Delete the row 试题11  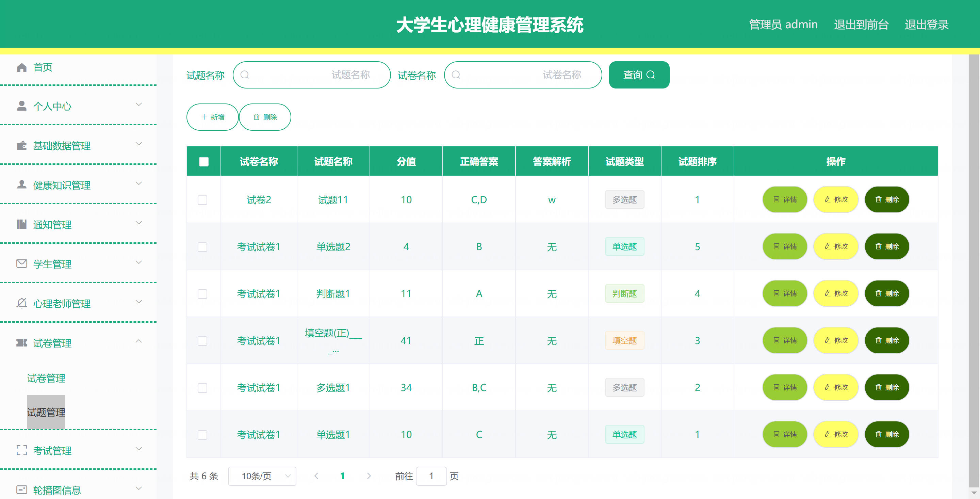(x=887, y=199)
